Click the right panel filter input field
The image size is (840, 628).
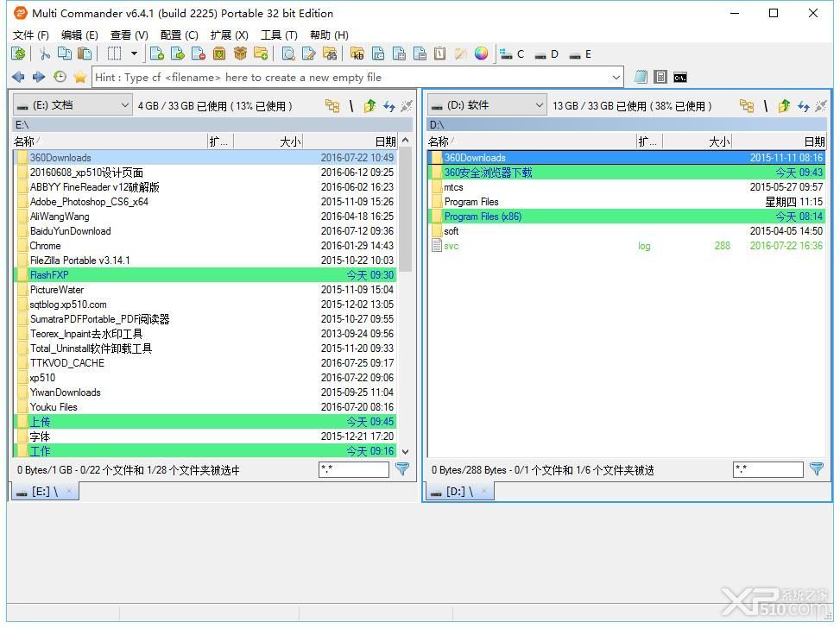pyautogui.click(x=767, y=469)
